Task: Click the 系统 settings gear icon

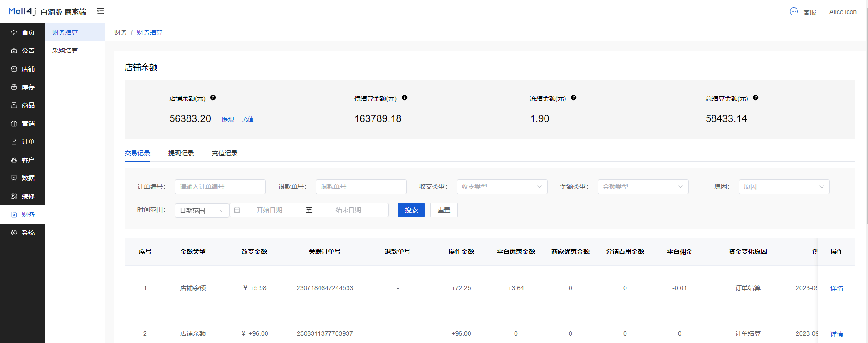Action: pyautogui.click(x=14, y=233)
